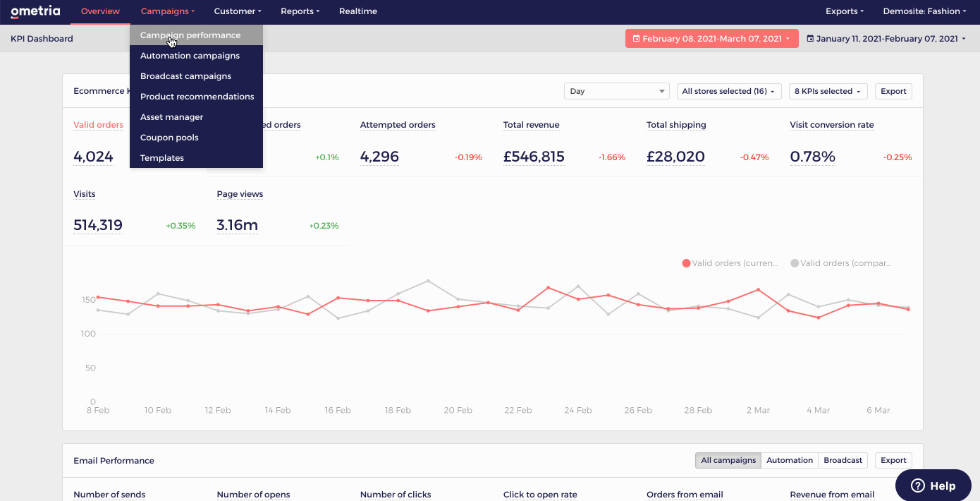Open the Day interval dropdown
Screen dimensions: 980x501
point(616,91)
